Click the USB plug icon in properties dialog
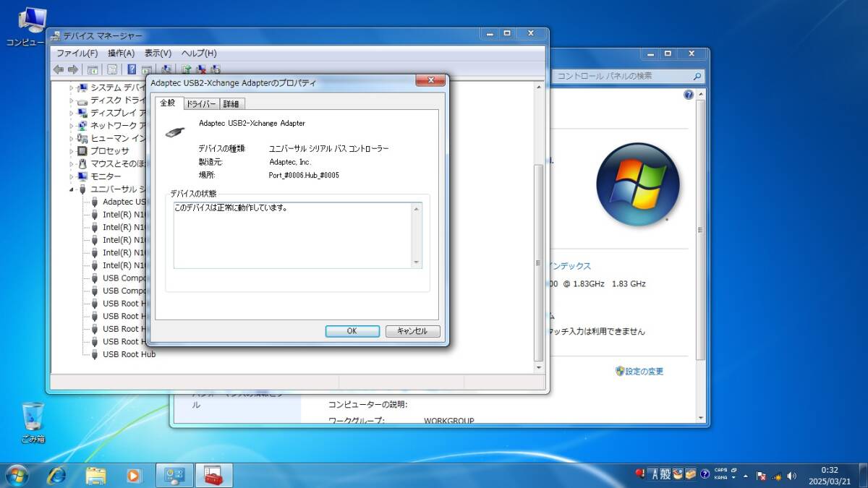Screen dimensions: 868x488 175,132
